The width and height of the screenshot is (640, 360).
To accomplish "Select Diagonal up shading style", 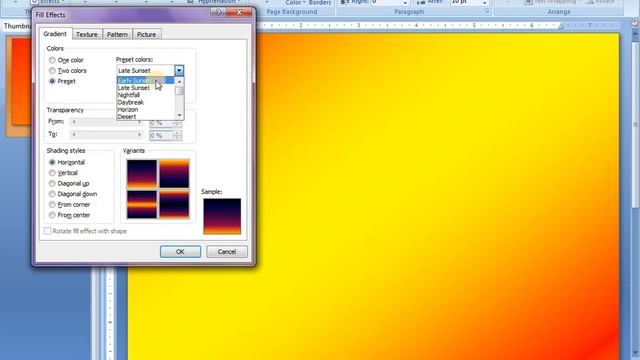I will [52, 184].
